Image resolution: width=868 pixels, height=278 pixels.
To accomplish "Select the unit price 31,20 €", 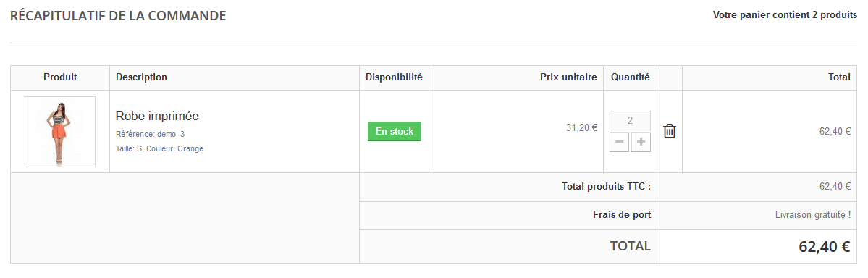I will coord(582,127).
